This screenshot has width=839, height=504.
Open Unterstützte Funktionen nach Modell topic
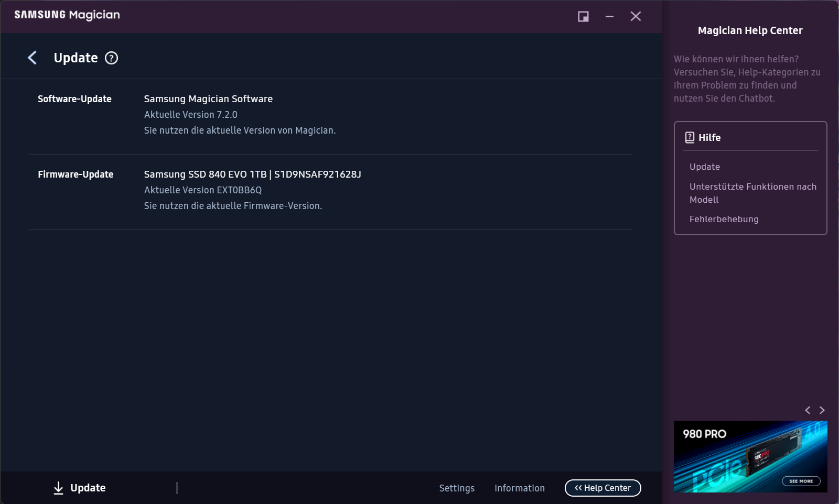(x=753, y=193)
